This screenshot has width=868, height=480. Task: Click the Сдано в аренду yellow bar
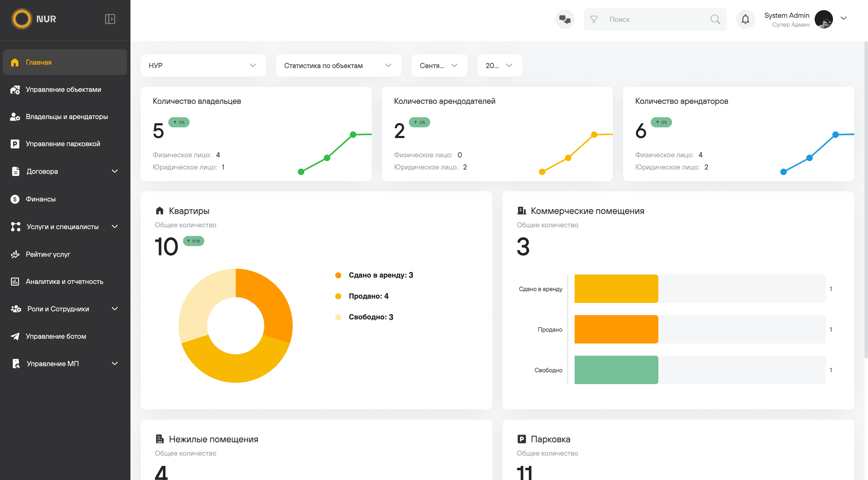point(616,289)
